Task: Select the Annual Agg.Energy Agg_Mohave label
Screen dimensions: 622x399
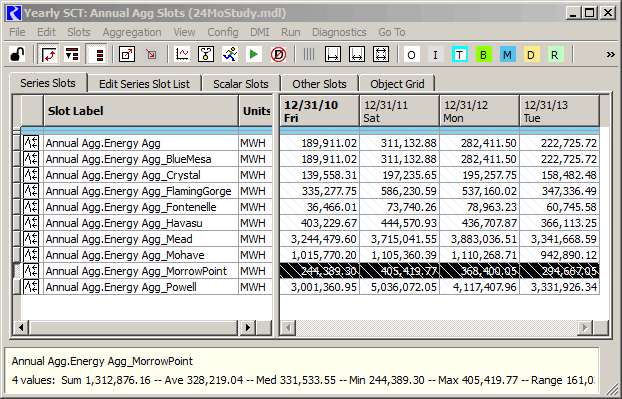Action: [x=125, y=255]
